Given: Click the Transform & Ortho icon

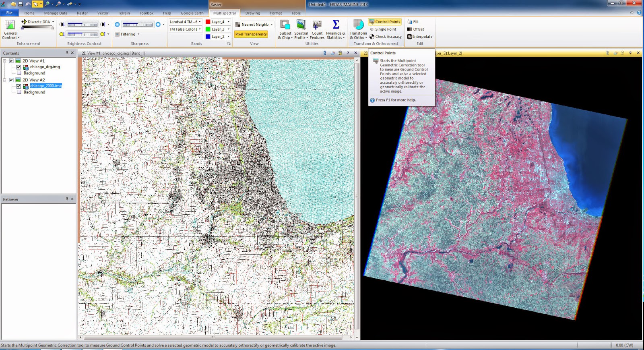Looking at the screenshot, I should click(358, 25).
